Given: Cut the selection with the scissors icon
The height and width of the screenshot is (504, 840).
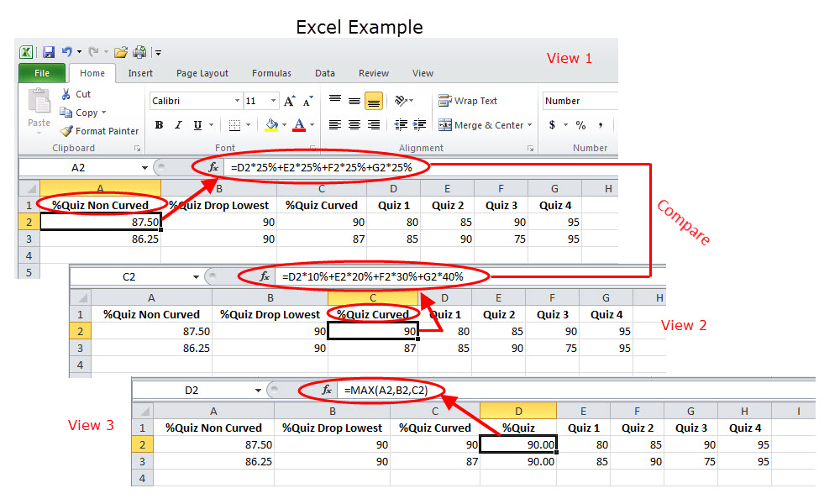Looking at the screenshot, I should click(x=66, y=94).
